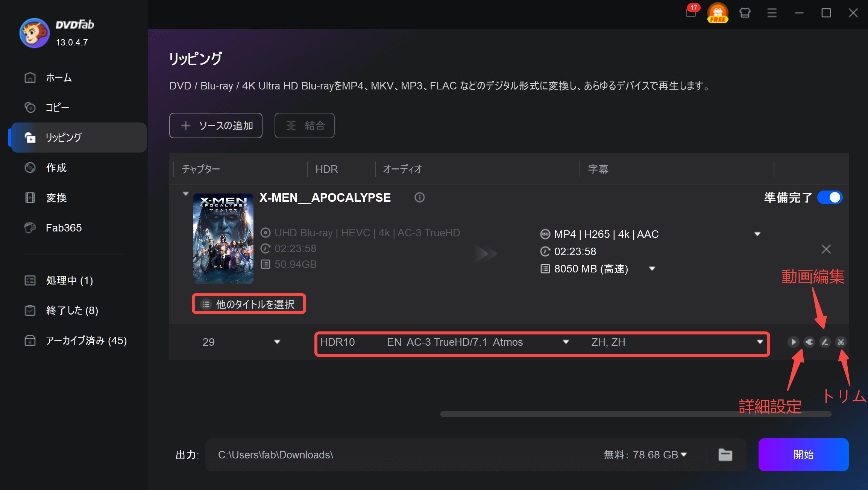Click the X-MEN__APOCALYPSE title text

point(325,198)
